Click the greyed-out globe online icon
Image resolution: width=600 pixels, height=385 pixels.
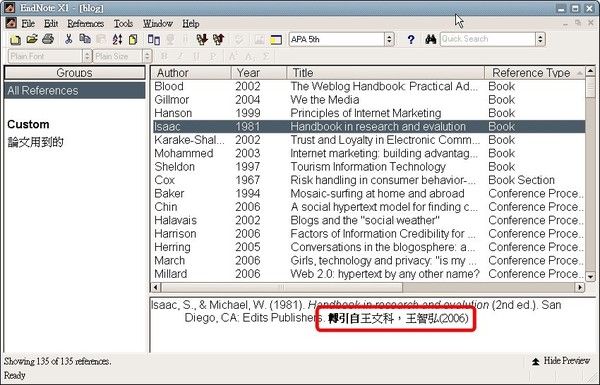click(x=170, y=39)
